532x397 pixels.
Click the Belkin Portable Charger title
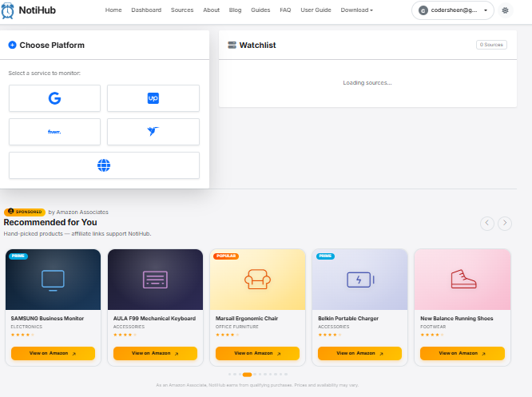click(348, 318)
